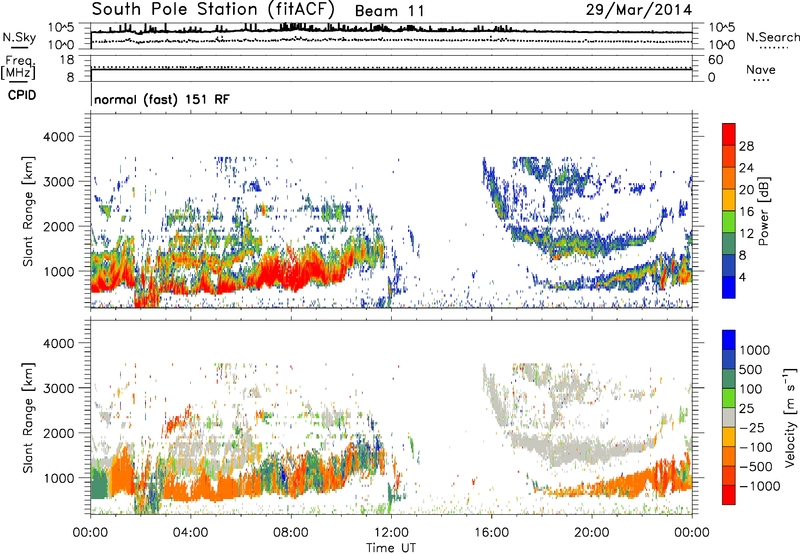Click the 'Nave' legend label
This screenshot has width=800, height=554.
pos(761,69)
